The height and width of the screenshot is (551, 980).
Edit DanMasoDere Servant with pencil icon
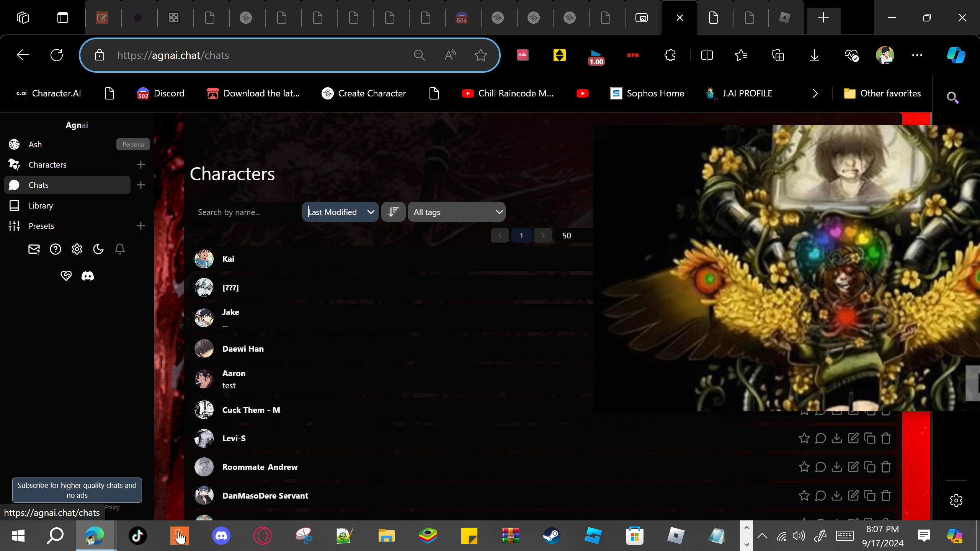click(853, 496)
